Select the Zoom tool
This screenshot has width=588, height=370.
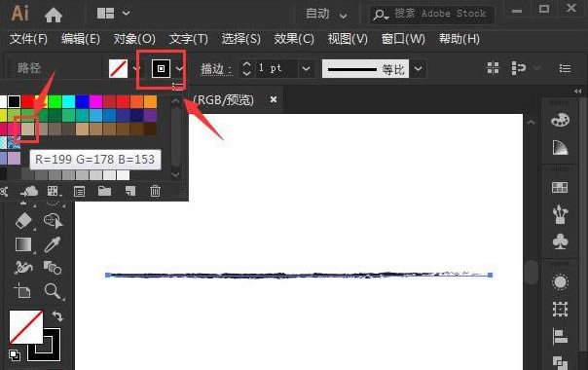coord(53,291)
